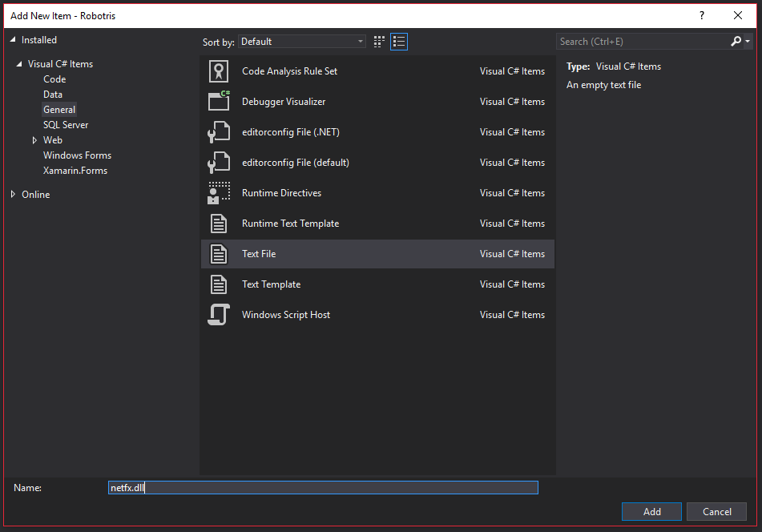Click the Code Analysis Rule Set icon
Viewport: 762px width, 532px height.
(219, 71)
